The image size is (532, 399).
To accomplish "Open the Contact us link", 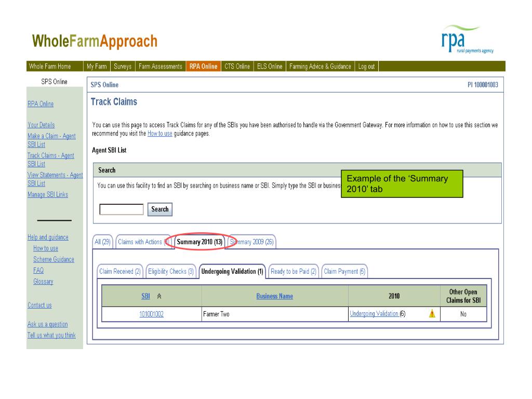I will 39,305.
